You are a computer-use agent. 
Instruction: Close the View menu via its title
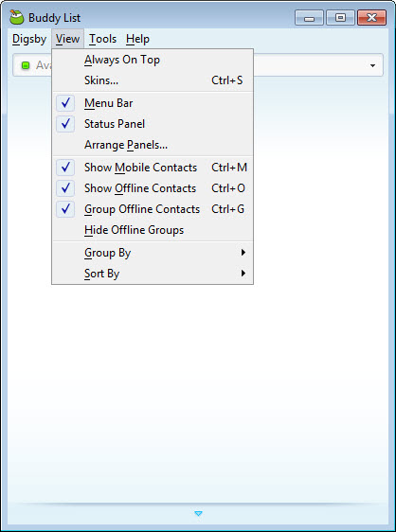point(67,39)
